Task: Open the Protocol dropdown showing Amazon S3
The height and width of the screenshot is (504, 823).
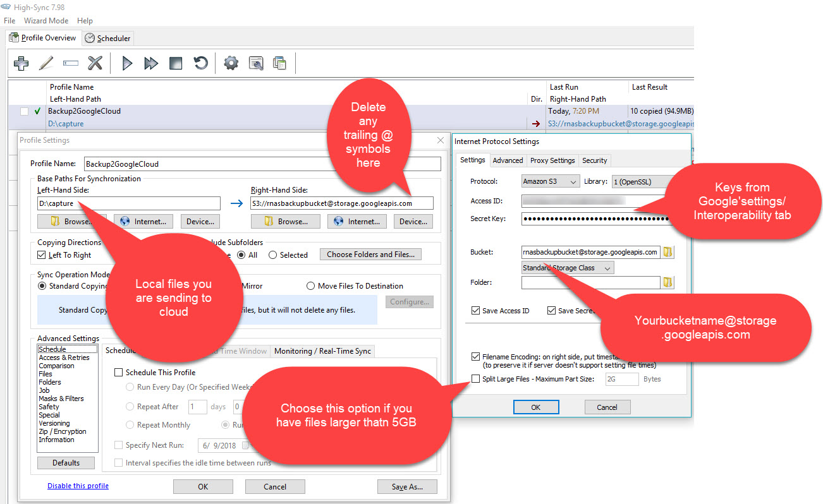Action: [551, 181]
